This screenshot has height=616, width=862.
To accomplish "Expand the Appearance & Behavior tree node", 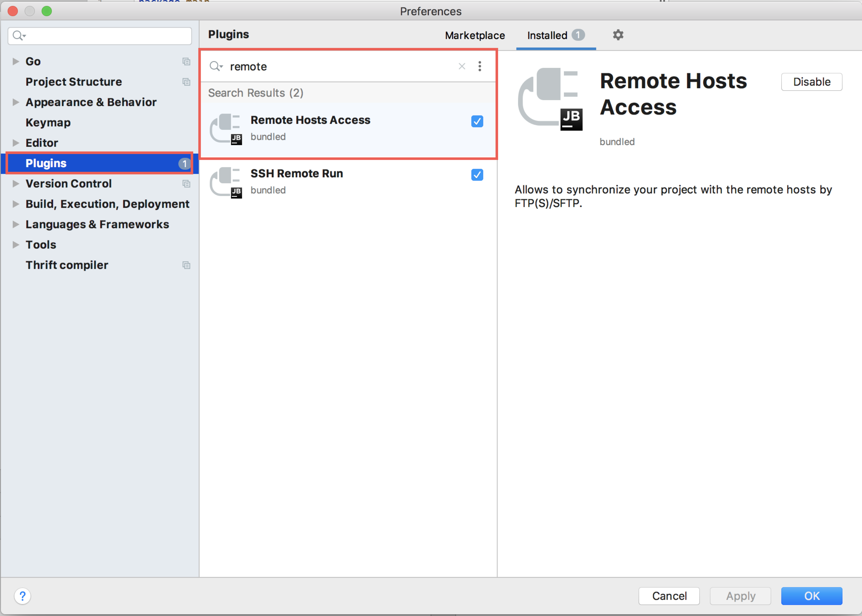I will [x=15, y=102].
